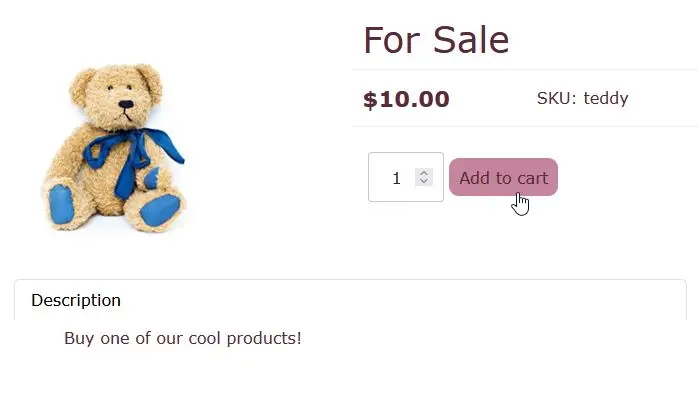698x401 pixels.
Task: Click the number 1 in the quantity box
Action: click(x=396, y=178)
